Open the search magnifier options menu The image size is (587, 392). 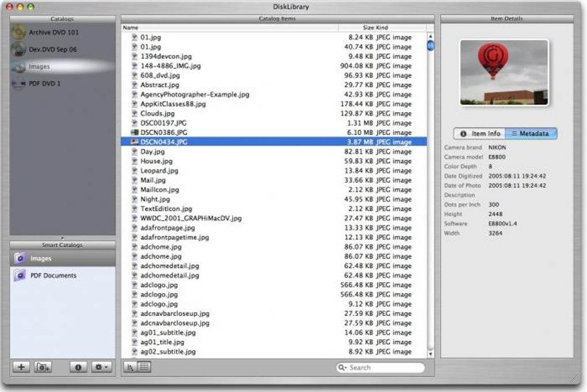[342, 368]
